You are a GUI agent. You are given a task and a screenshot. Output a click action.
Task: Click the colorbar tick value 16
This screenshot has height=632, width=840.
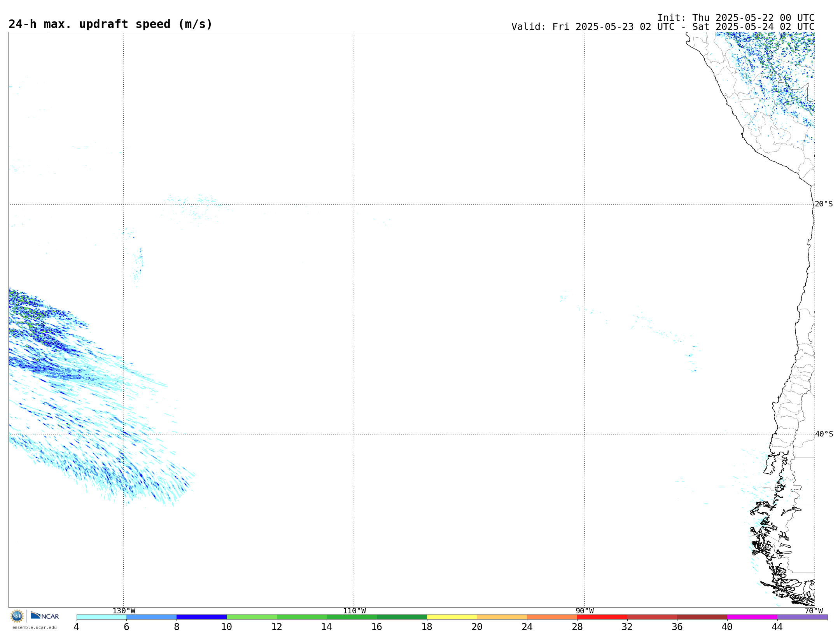point(377,627)
